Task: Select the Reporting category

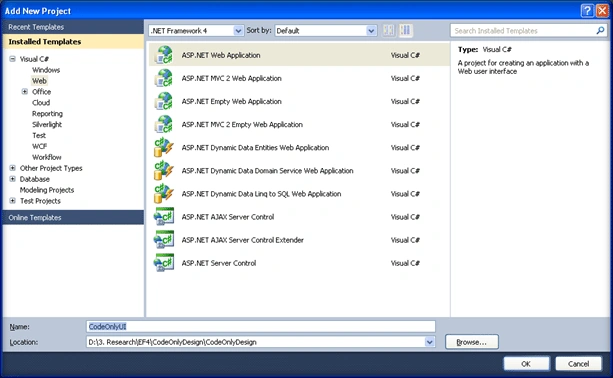Action: click(47, 113)
